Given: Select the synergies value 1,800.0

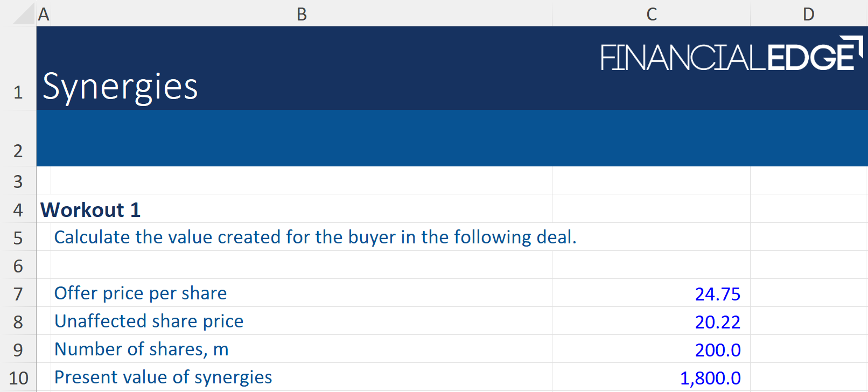Looking at the screenshot, I should coord(710,378).
